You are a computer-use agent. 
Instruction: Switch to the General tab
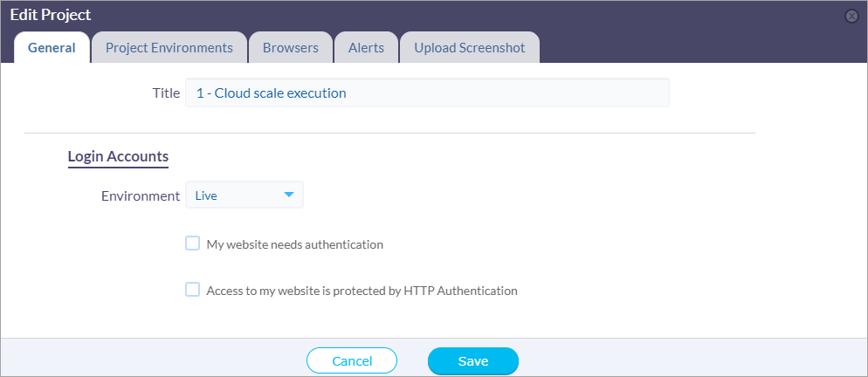(52, 48)
